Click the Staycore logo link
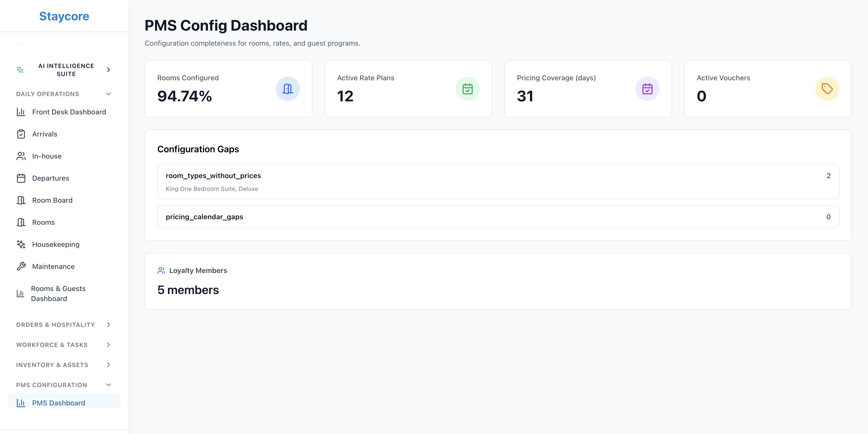868x434 pixels. (x=64, y=16)
